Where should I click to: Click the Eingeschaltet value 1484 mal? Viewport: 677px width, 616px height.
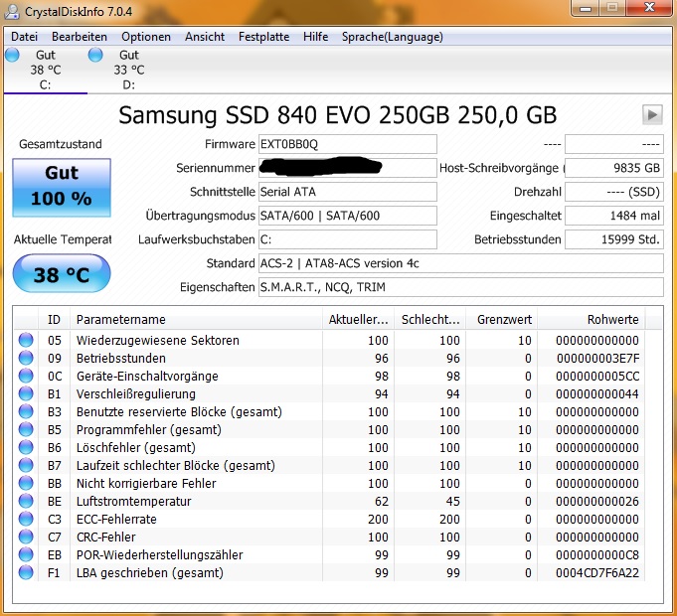(614, 216)
